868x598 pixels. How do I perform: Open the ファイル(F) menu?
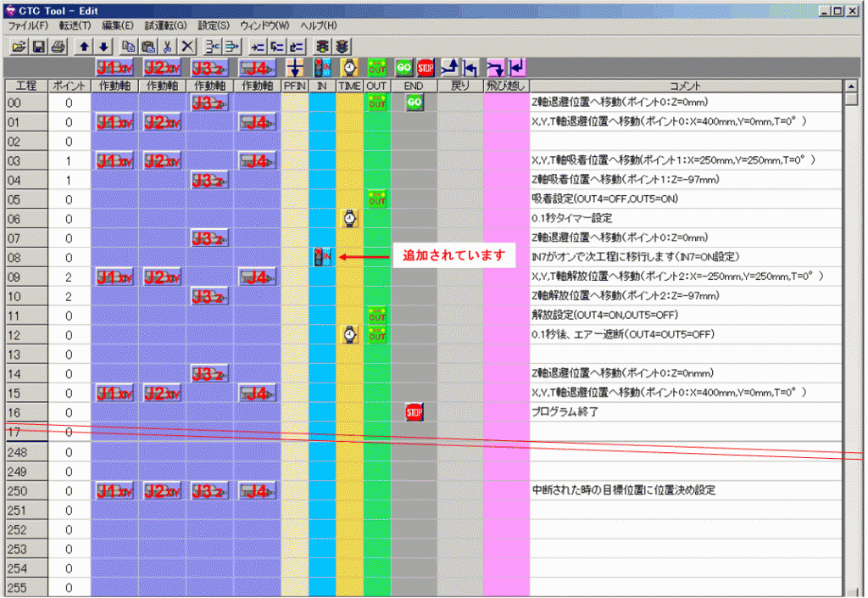tap(28, 25)
